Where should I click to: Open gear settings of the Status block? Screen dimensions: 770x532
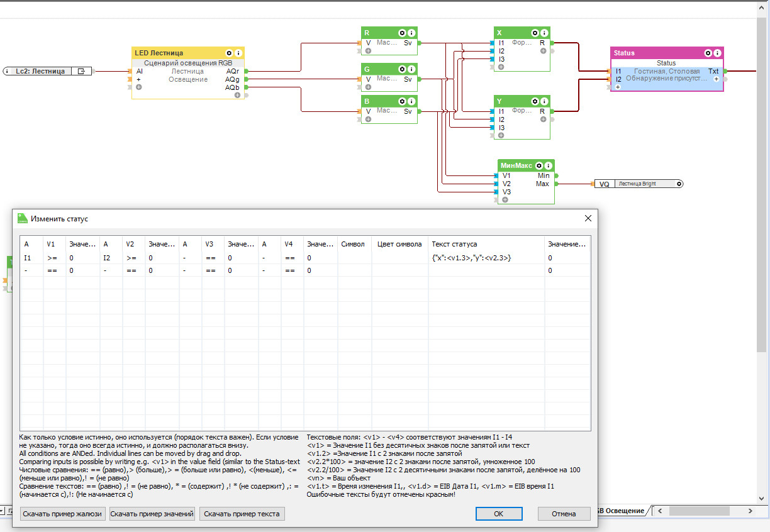(x=708, y=53)
